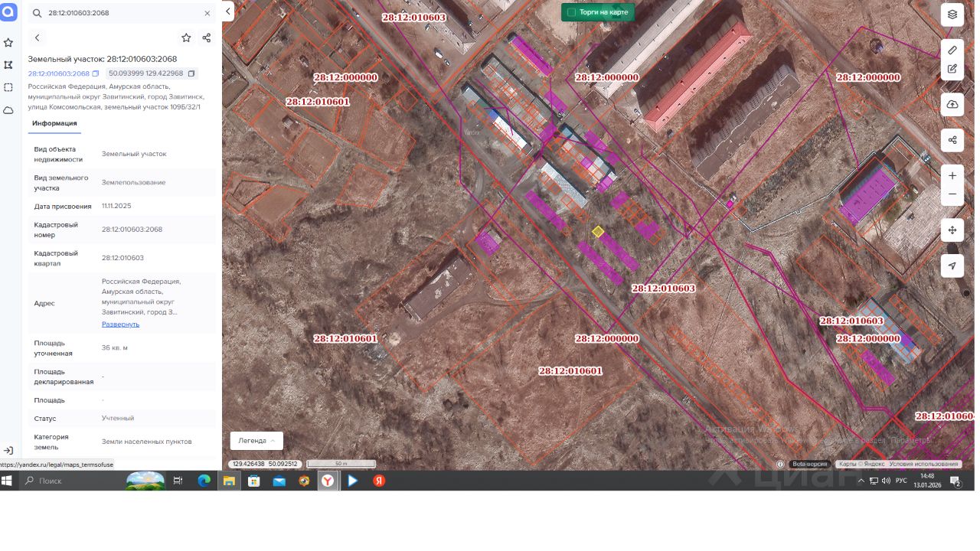Click the value Землепользование

click(134, 182)
